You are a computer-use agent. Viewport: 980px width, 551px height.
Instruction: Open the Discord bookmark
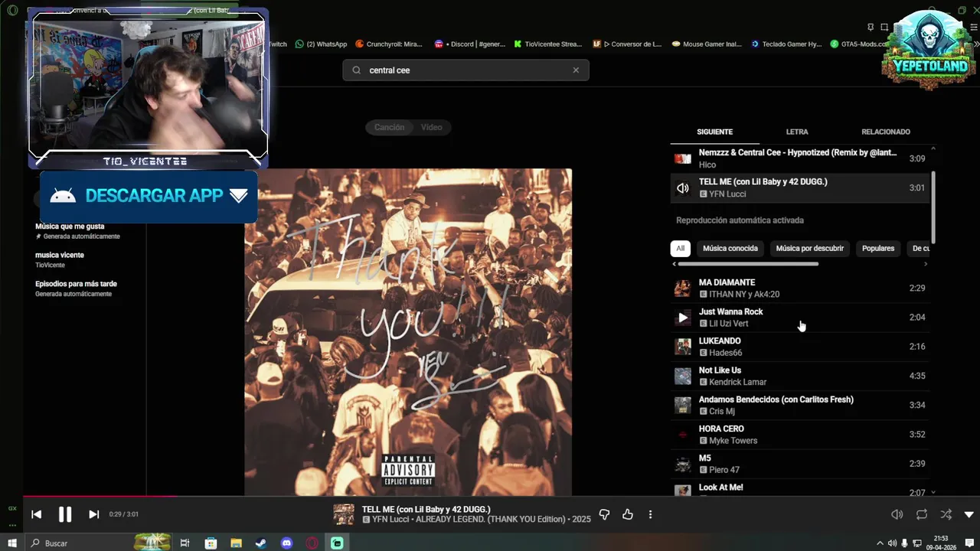click(470, 44)
